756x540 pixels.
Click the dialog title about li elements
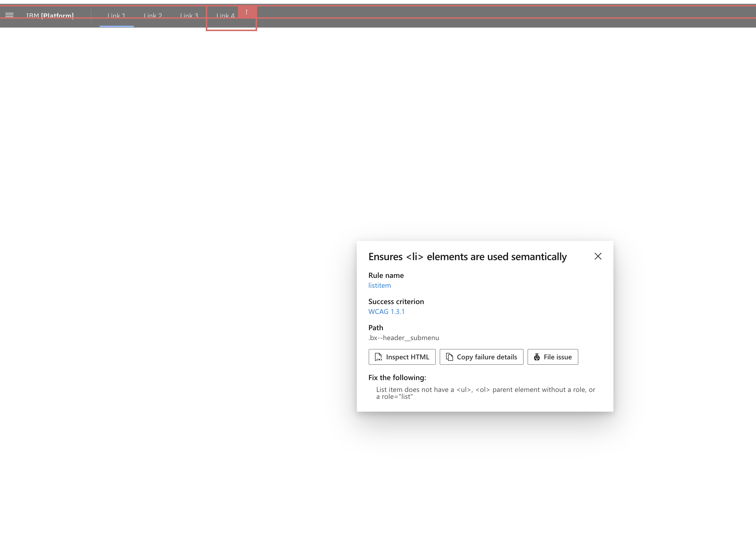pyautogui.click(x=467, y=257)
